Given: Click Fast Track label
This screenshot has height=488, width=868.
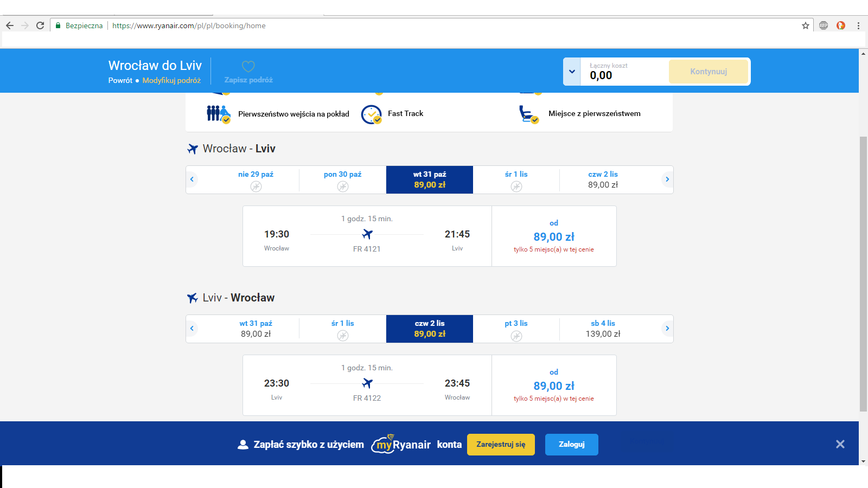Looking at the screenshot, I should [x=405, y=113].
